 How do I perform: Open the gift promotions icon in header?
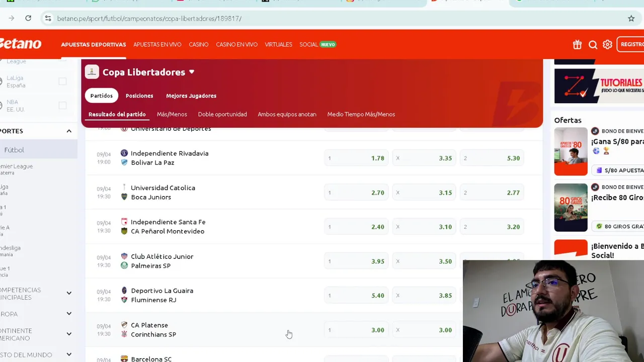coord(577,45)
